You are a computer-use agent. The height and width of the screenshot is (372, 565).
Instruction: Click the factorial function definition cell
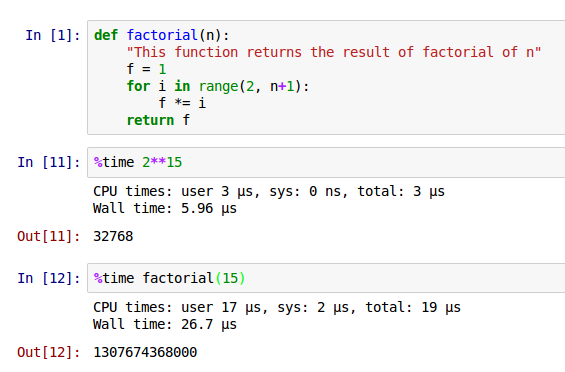click(326, 78)
